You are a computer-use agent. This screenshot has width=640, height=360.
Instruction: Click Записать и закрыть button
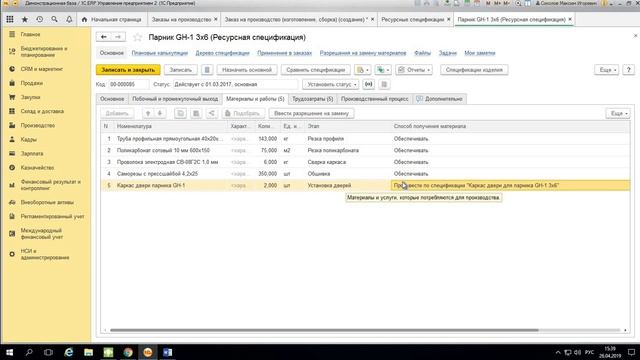tap(128, 70)
